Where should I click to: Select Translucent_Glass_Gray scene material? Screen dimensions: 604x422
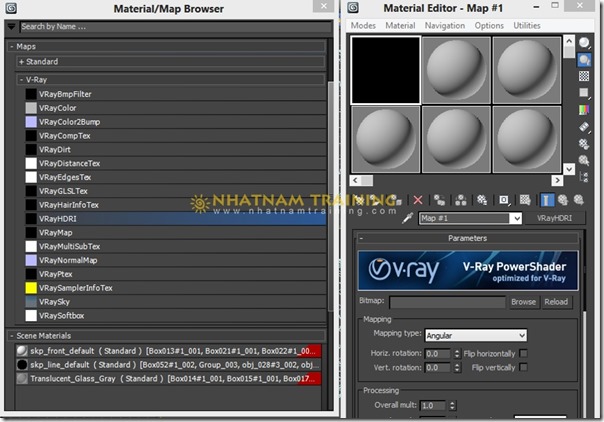point(168,378)
